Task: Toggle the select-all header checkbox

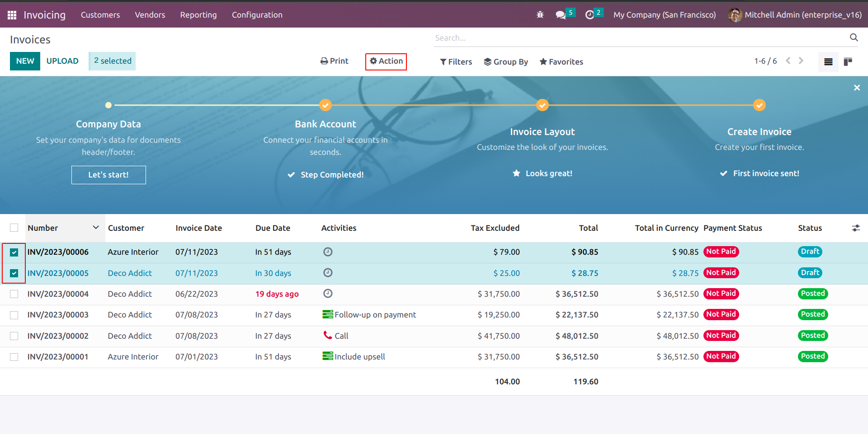Action: [x=14, y=228]
